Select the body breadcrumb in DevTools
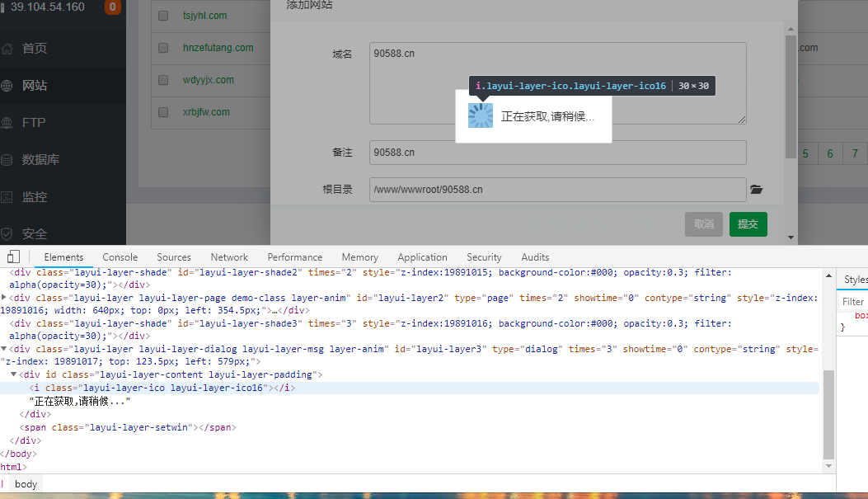868x499 pixels. tap(26, 484)
